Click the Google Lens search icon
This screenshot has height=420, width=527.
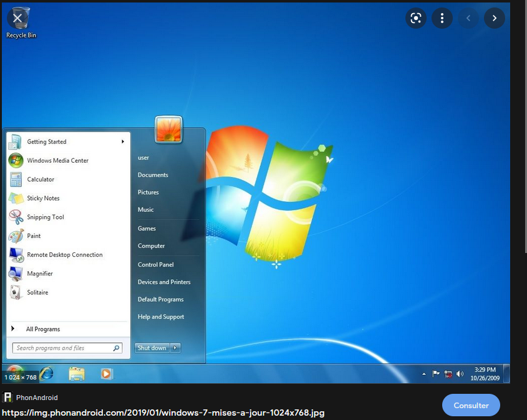coord(415,18)
